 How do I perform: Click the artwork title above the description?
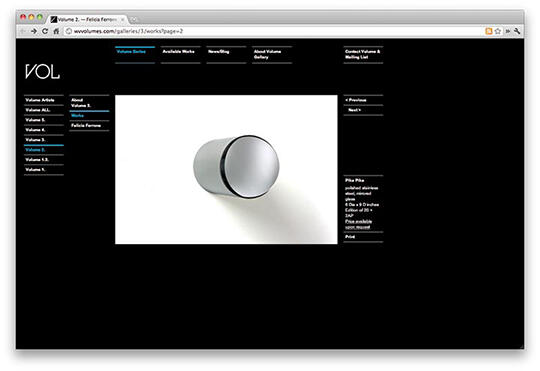point(354,180)
